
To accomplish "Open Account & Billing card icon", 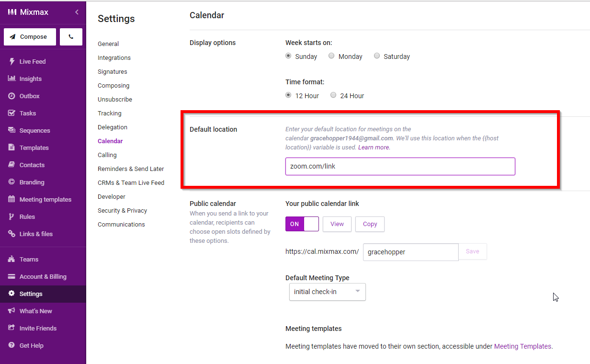I will pyautogui.click(x=11, y=276).
